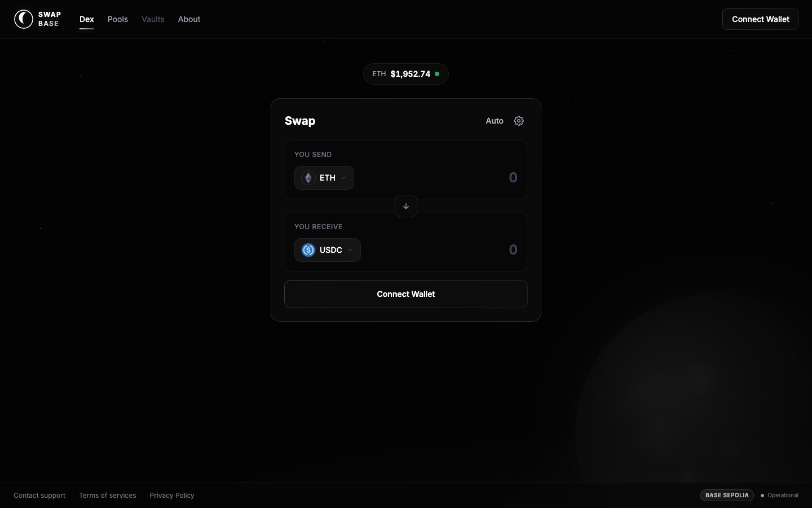812x508 pixels.
Task: Toggle the Auto slippage mode label
Action: (494, 121)
